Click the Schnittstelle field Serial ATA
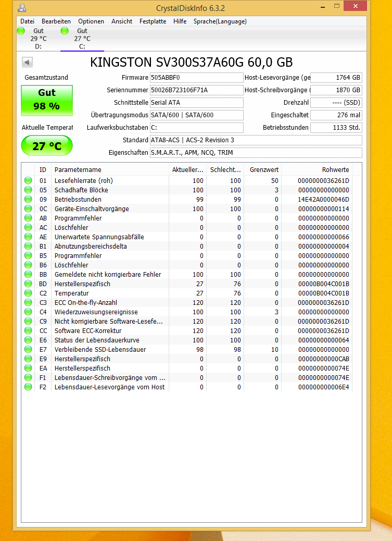 (196, 103)
